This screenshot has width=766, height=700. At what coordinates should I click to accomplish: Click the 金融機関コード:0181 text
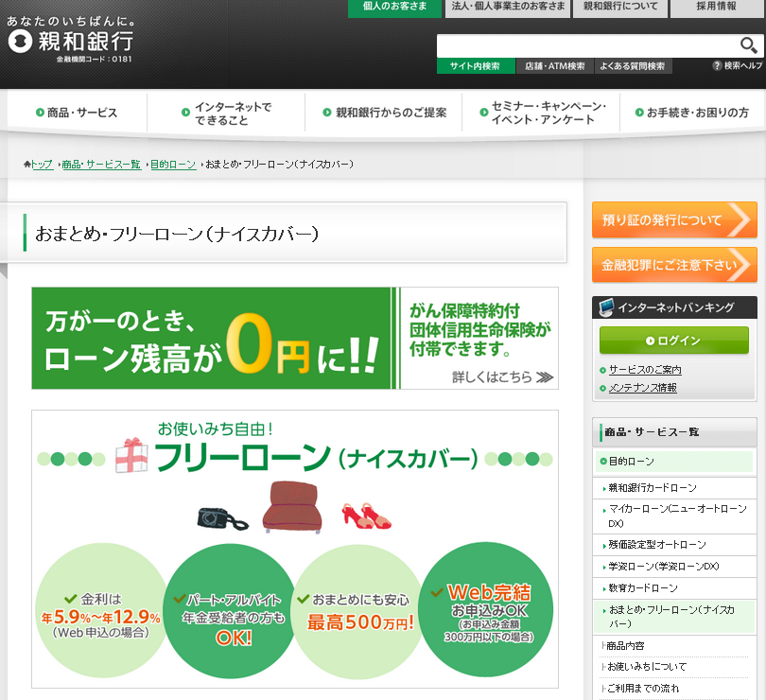pyautogui.click(x=95, y=60)
